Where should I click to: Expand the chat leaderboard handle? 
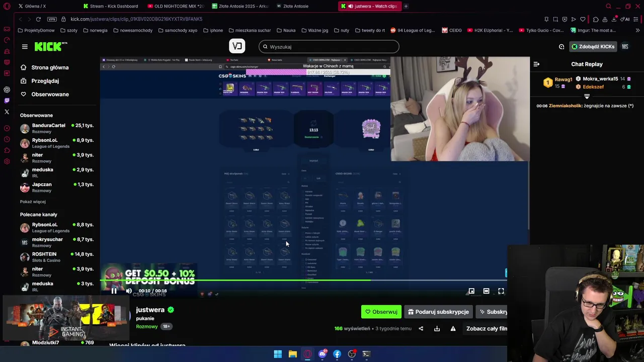click(x=587, y=96)
